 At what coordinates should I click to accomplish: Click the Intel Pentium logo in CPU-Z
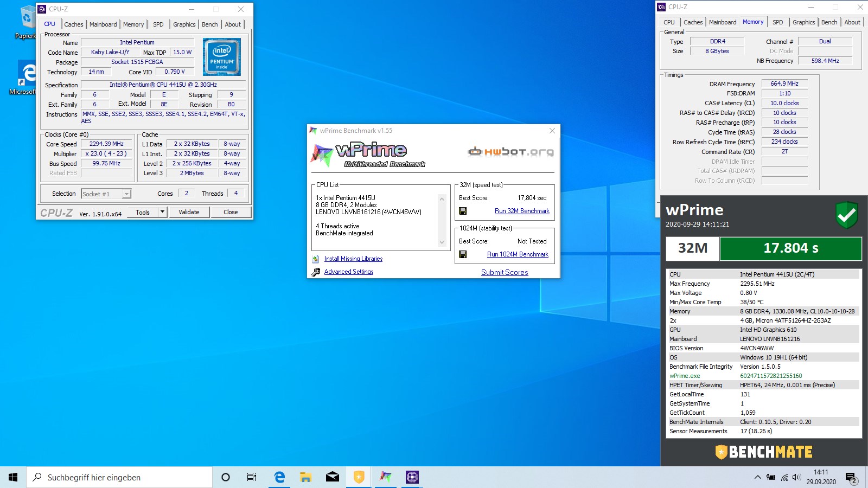point(222,57)
